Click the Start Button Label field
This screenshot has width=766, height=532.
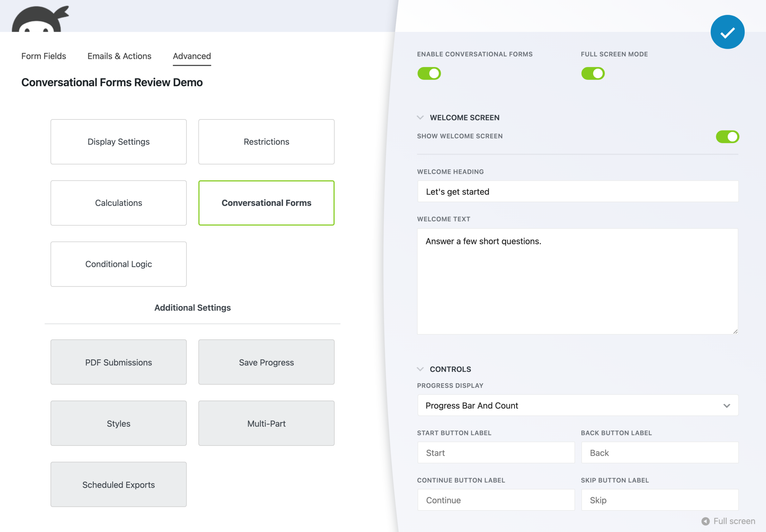496,453
